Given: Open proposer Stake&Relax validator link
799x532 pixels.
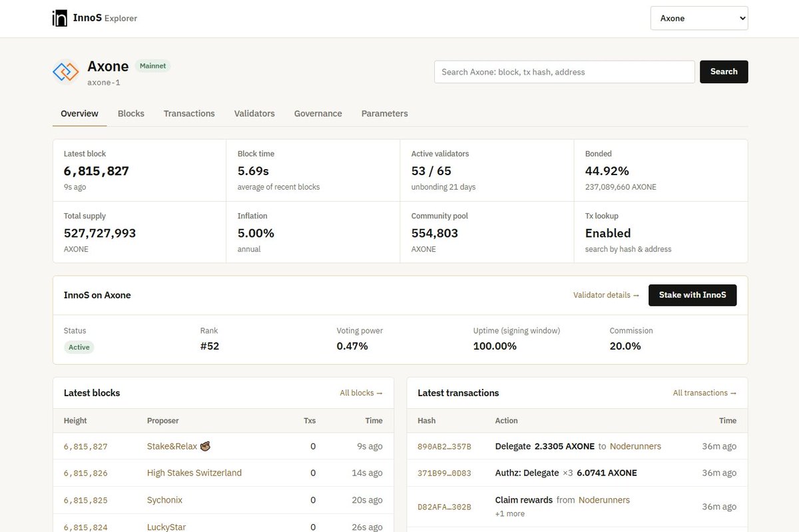Looking at the screenshot, I should 179,446.
